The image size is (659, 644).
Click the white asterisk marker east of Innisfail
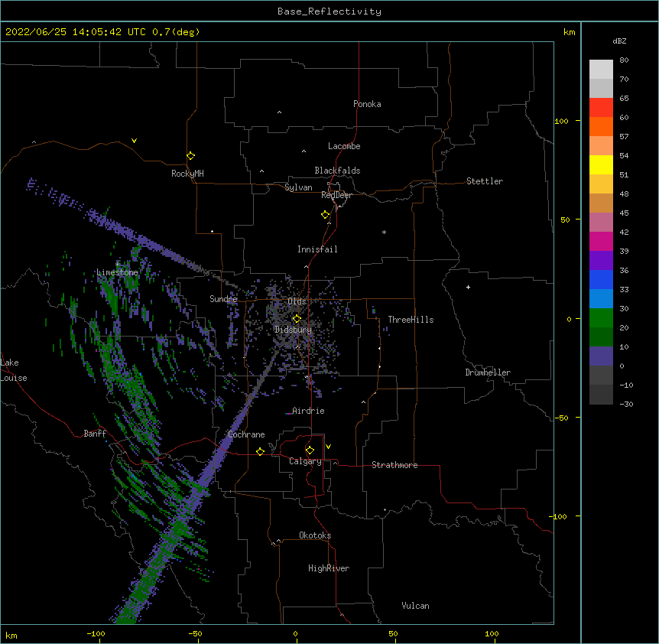(x=384, y=232)
